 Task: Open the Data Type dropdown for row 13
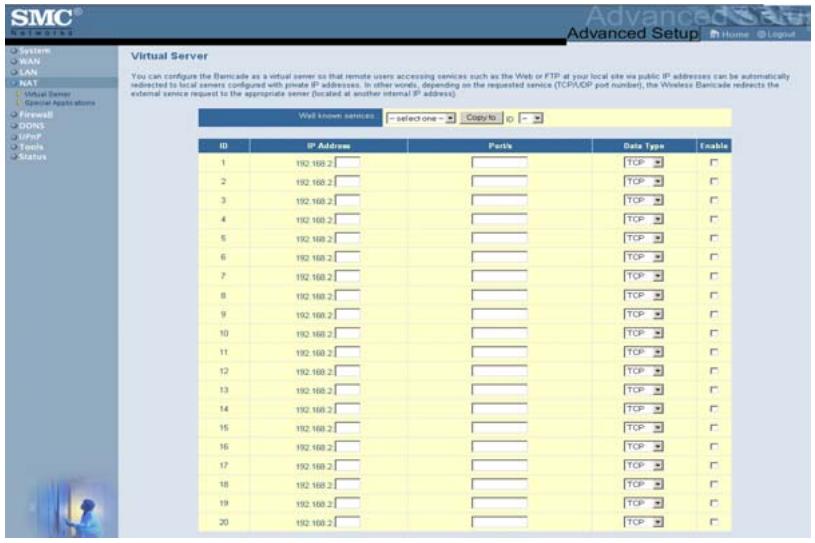click(x=643, y=390)
